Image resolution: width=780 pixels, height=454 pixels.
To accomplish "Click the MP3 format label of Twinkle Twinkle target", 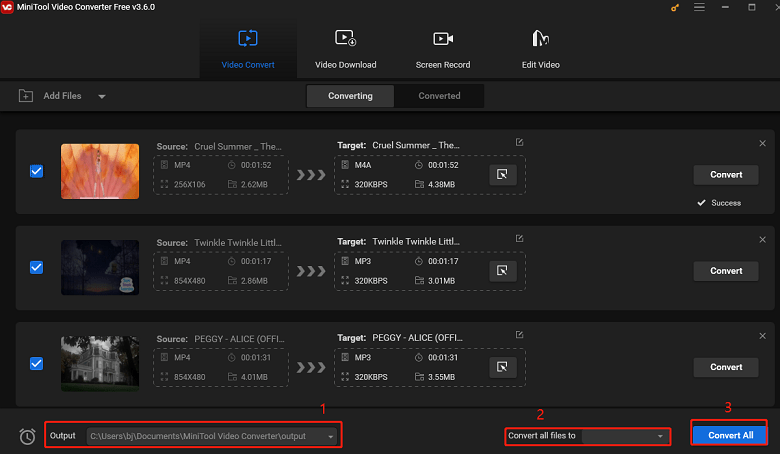I will point(362,261).
